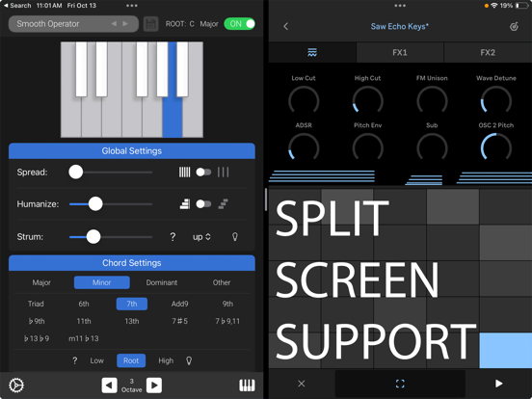532x399 pixels.
Task: Adjust the Humanize slider
Action: coord(111,204)
